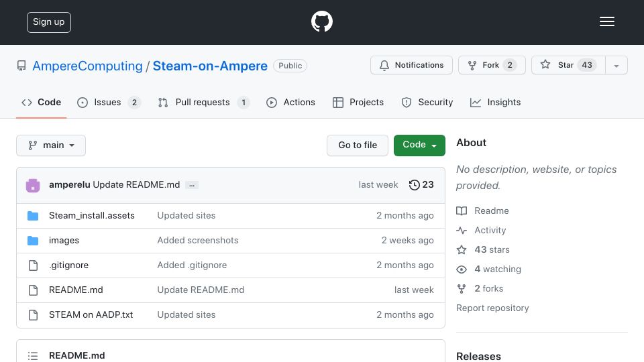
Task: Click the Activity pulse icon
Action: coord(462,230)
